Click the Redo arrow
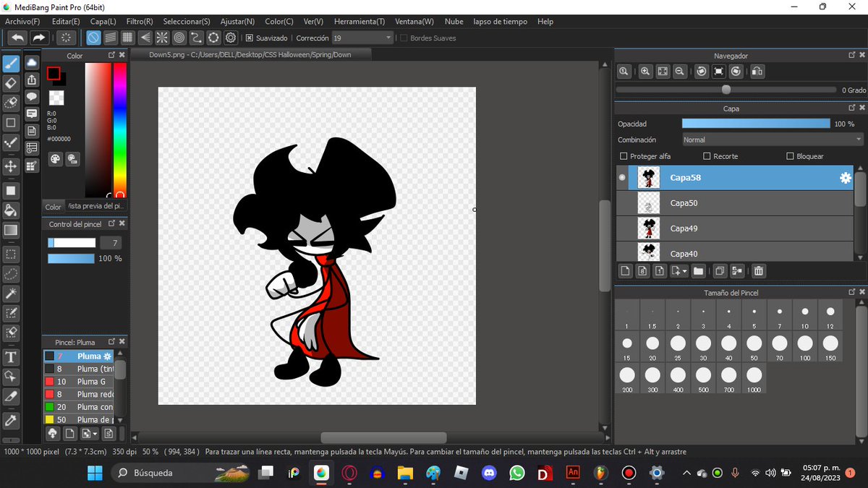This screenshot has width=868, height=488. pos(39,38)
